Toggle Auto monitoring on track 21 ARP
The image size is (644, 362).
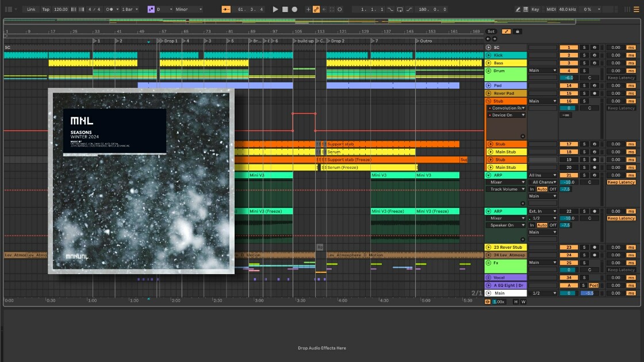point(542,189)
